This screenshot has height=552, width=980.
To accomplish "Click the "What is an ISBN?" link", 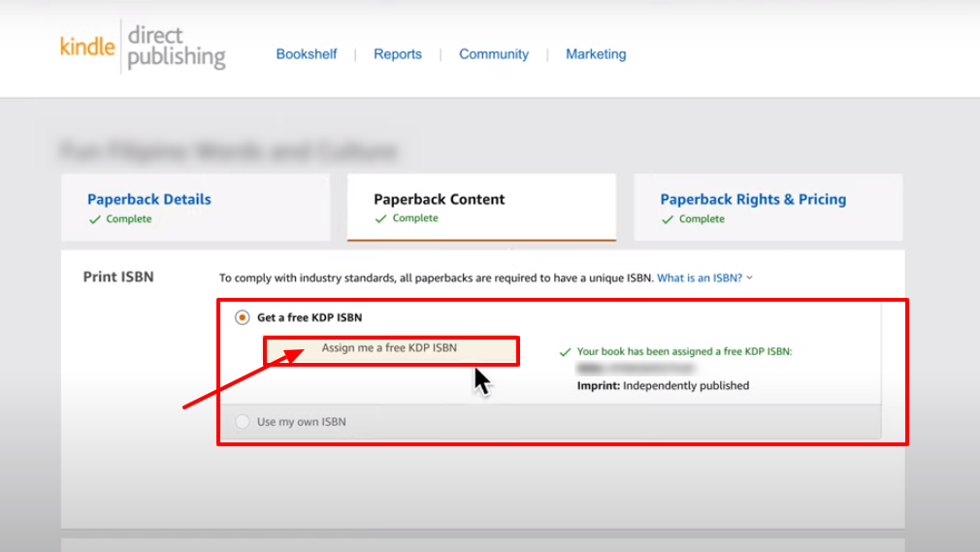I will (700, 277).
